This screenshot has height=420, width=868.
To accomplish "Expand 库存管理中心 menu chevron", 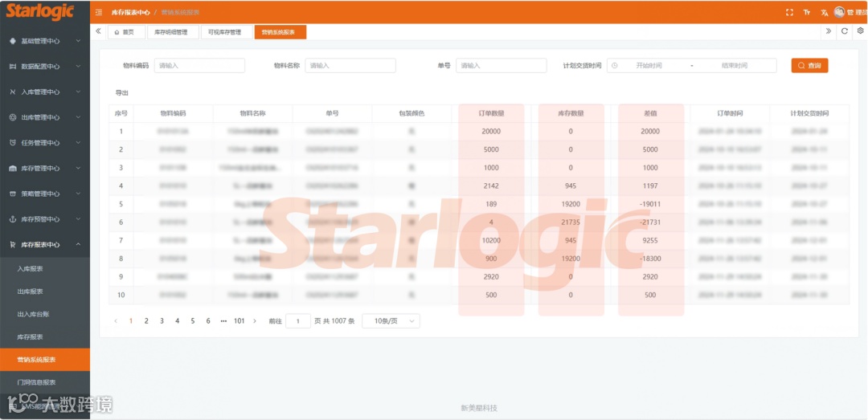I will (78, 168).
